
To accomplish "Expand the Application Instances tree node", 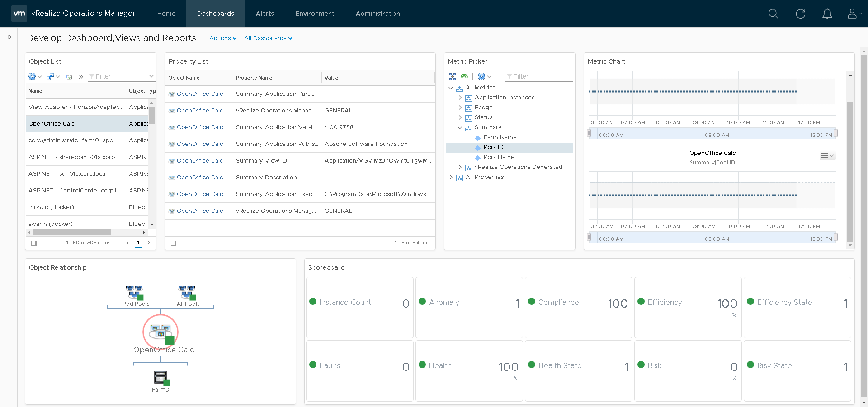I will tap(460, 98).
